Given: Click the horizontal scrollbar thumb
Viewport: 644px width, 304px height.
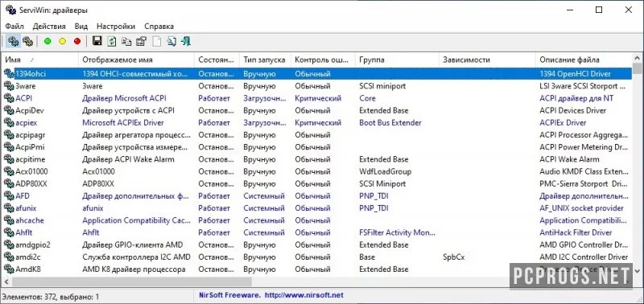Looking at the screenshot, I should (x=131, y=282).
